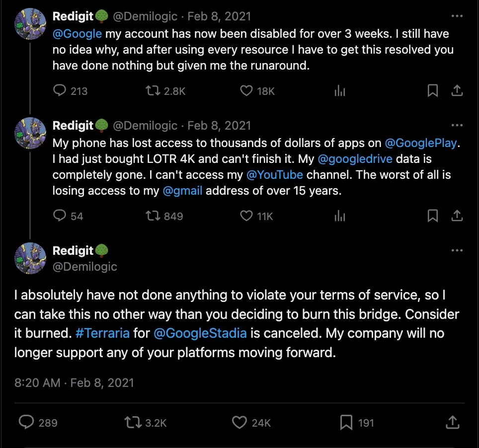The width and height of the screenshot is (479, 448).
Task: Like the first tweet with 18K likes
Action: coord(246,90)
